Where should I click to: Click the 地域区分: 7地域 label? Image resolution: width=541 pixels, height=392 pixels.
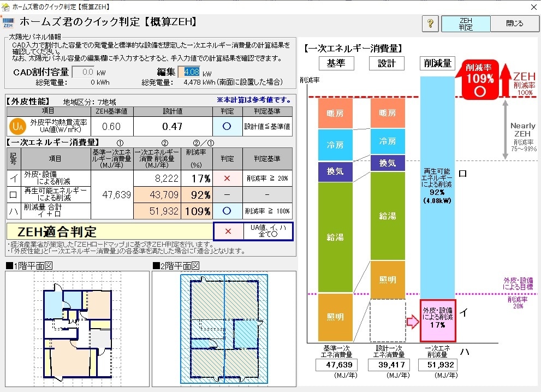point(90,102)
